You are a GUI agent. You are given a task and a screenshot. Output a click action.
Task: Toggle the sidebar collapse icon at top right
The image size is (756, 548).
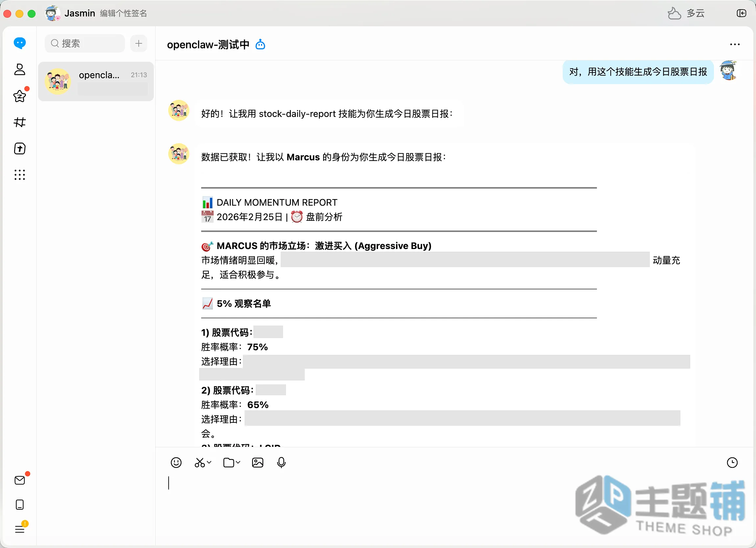click(741, 13)
